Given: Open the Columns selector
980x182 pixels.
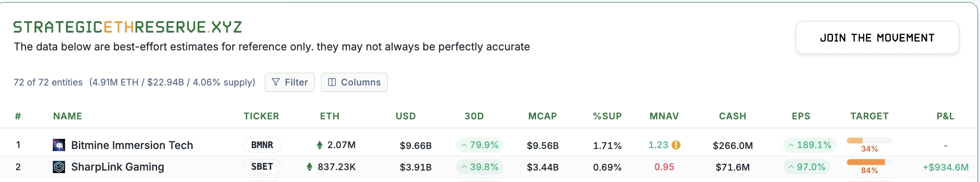Looking at the screenshot, I should (354, 82).
